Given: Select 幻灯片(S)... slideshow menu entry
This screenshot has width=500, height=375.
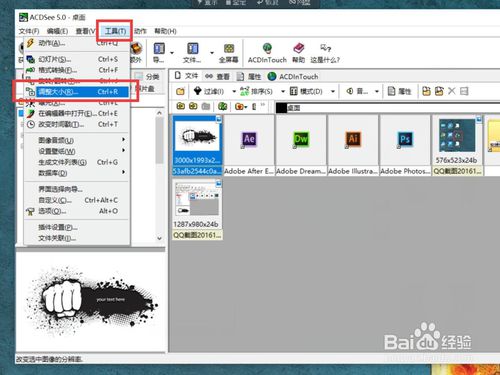Looking at the screenshot, I should (x=77, y=59).
